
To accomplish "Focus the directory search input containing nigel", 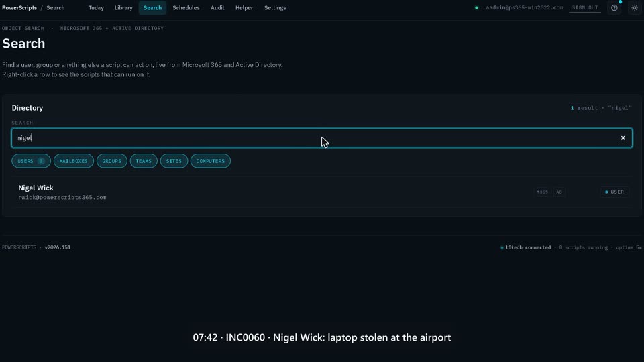I will tap(321, 138).
